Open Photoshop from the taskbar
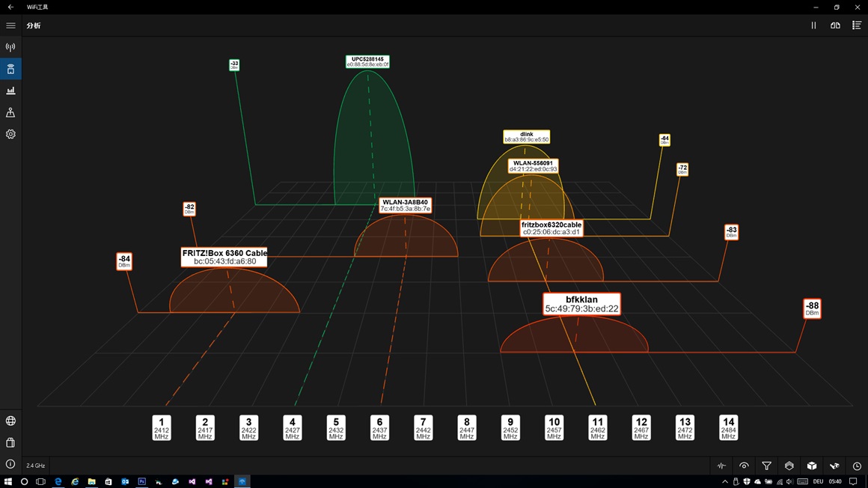Image resolution: width=868 pixels, height=488 pixels. point(141,481)
